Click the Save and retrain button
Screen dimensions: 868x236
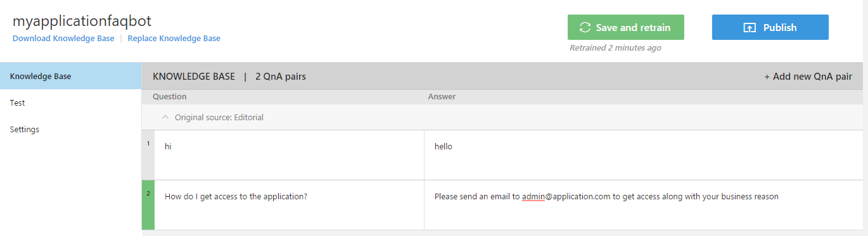626,27
